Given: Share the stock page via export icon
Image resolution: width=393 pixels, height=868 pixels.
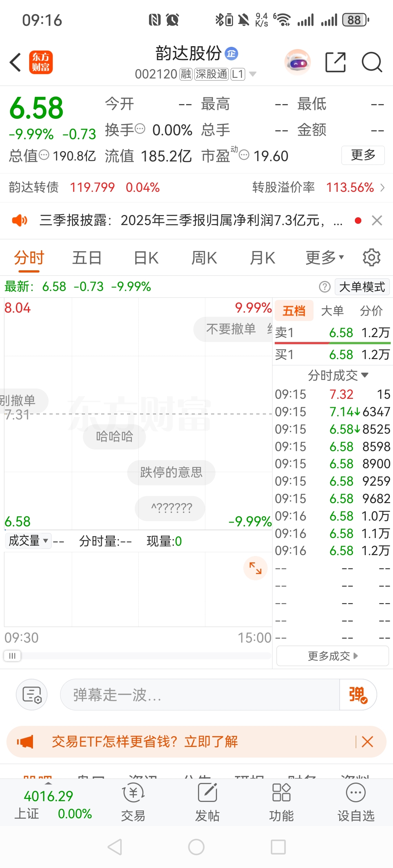Looking at the screenshot, I should (335, 62).
